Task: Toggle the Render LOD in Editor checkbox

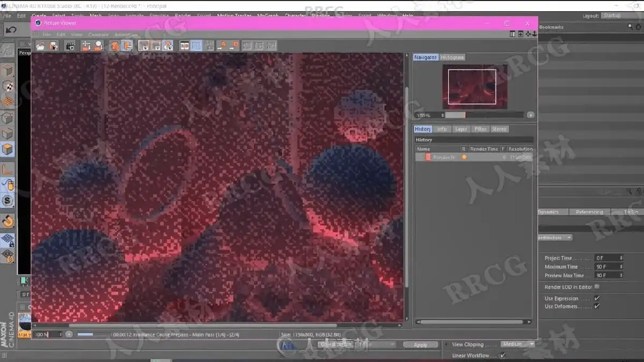Action: point(597,287)
